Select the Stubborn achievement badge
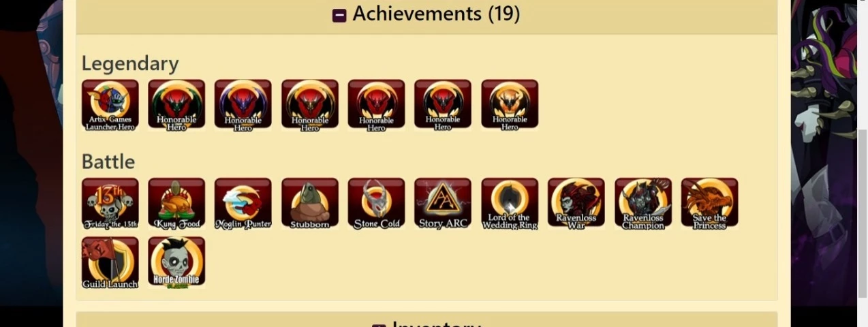Viewport: 868px width, 327px height. point(310,203)
